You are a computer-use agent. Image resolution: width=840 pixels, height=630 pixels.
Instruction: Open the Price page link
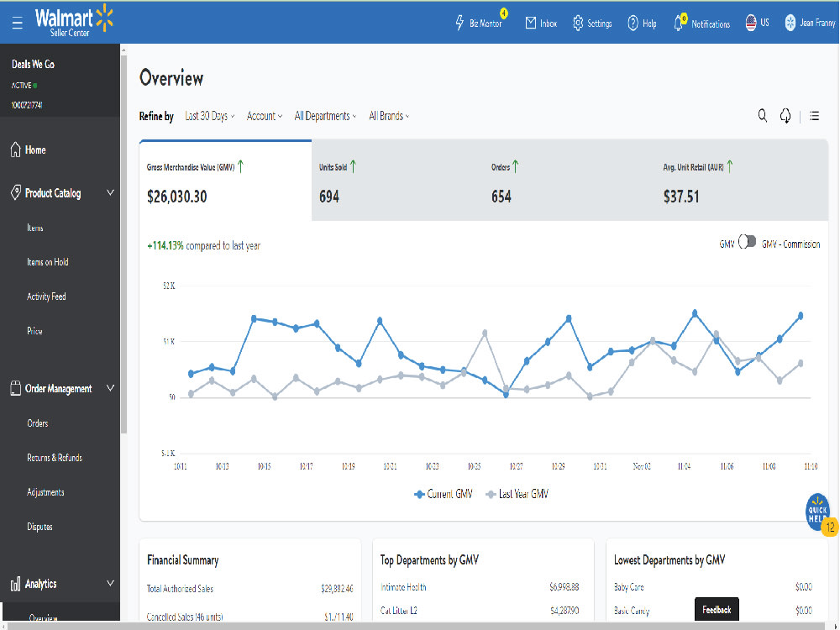(x=34, y=331)
